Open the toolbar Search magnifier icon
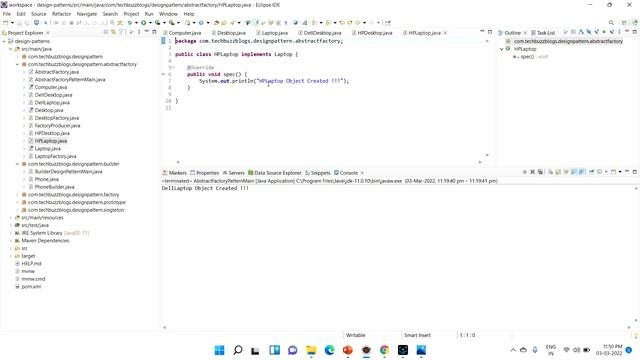Image resolution: width=640 pixels, height=360 pixels. [x=611, y=22]
